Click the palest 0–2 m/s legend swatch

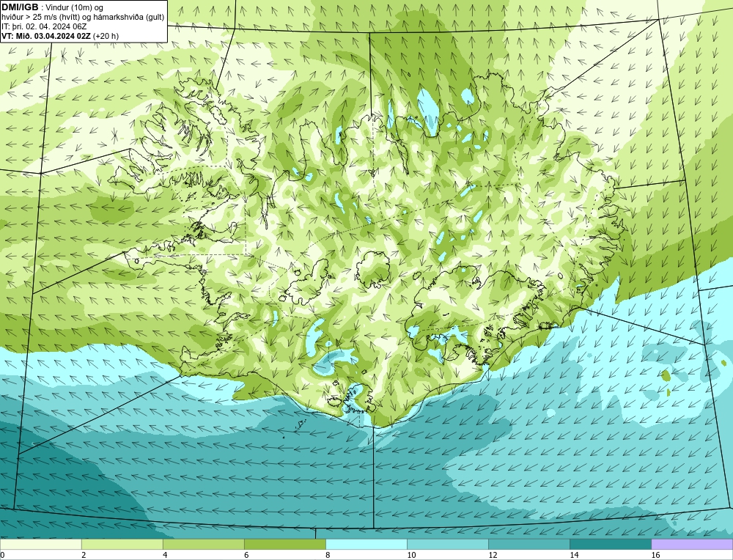pyautogui.click(x=40, y=544)
